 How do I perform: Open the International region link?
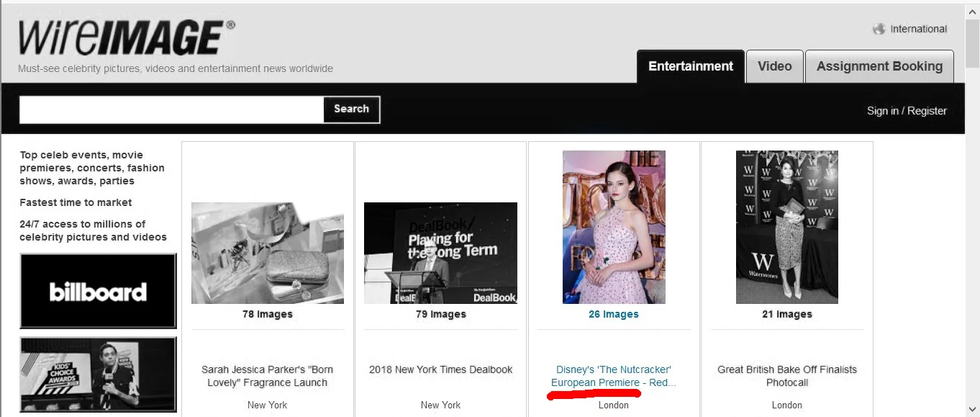point(918,29)
